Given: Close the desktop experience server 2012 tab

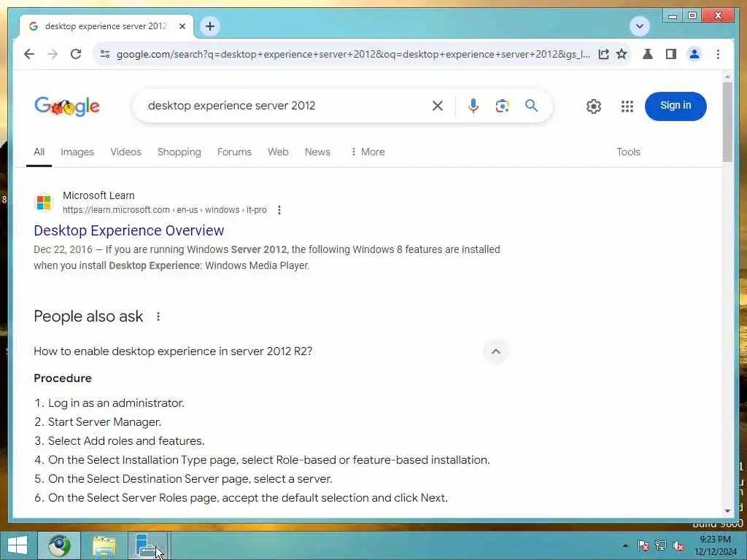Looking at the screenshot, I should (182, 26).
